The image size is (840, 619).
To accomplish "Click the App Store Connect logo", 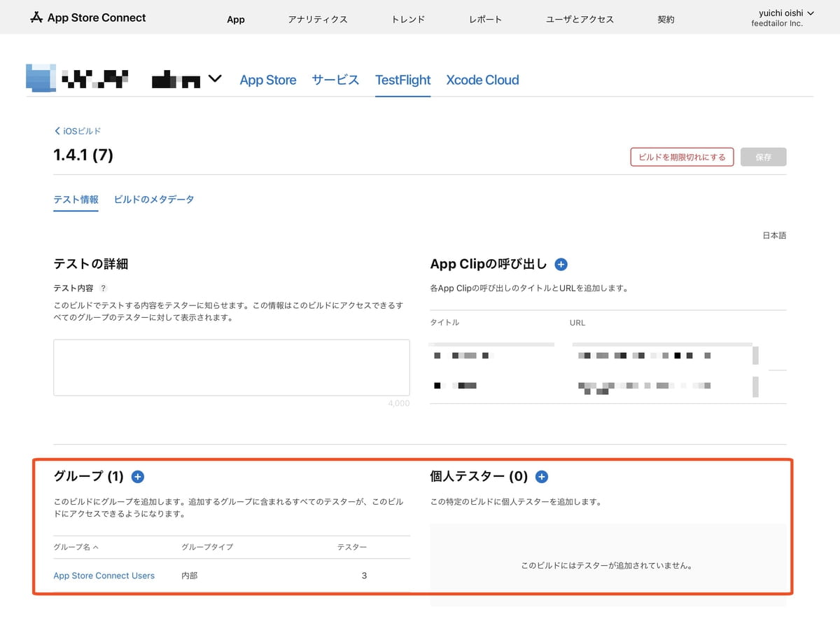I will pyautogui.click(x=88, y=18).
